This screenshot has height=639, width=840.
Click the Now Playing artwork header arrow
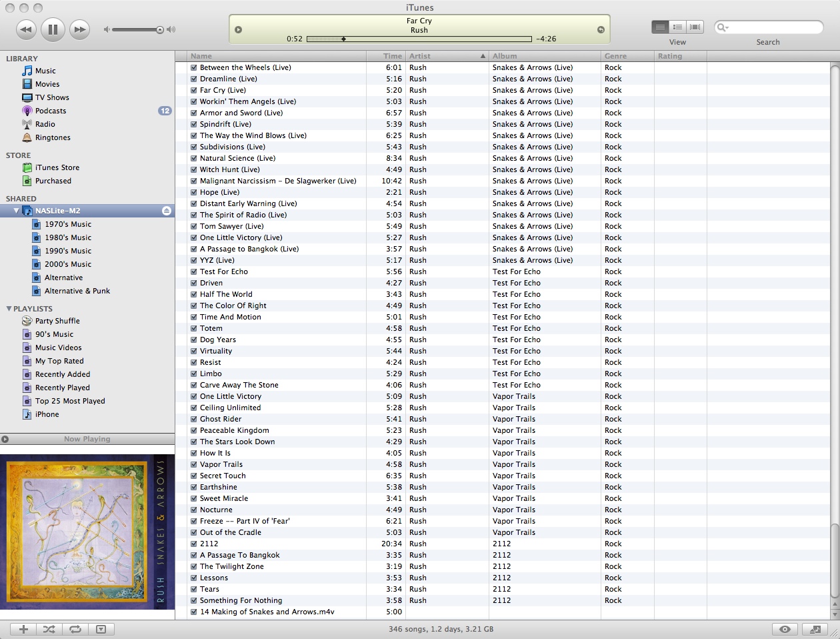[5, 439]
